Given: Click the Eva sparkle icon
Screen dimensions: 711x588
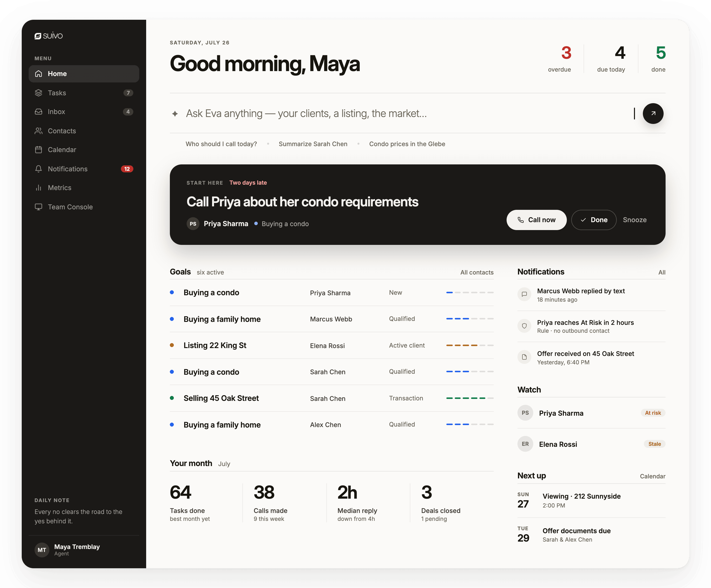Looking at the screenshot, I should point(175,114).
